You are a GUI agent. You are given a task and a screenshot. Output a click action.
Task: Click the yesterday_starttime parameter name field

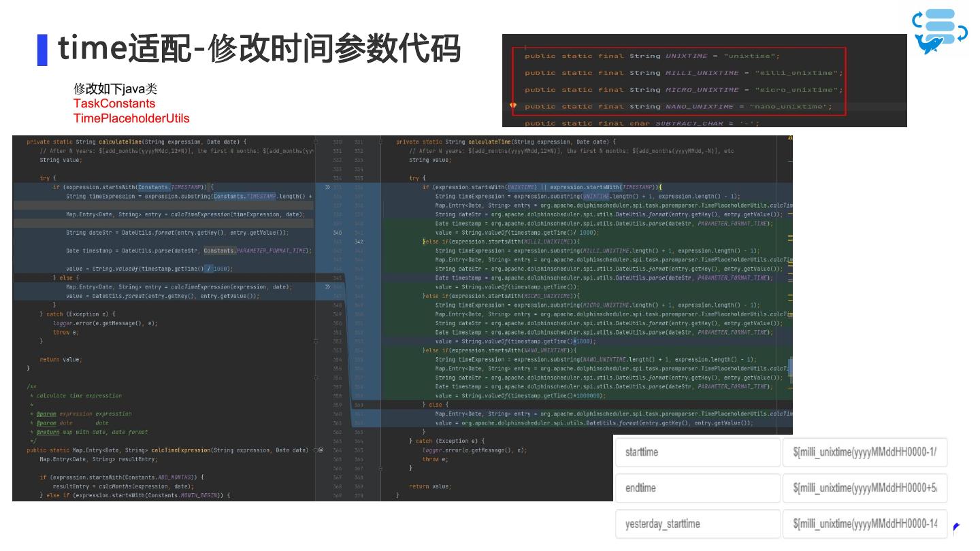698,524
